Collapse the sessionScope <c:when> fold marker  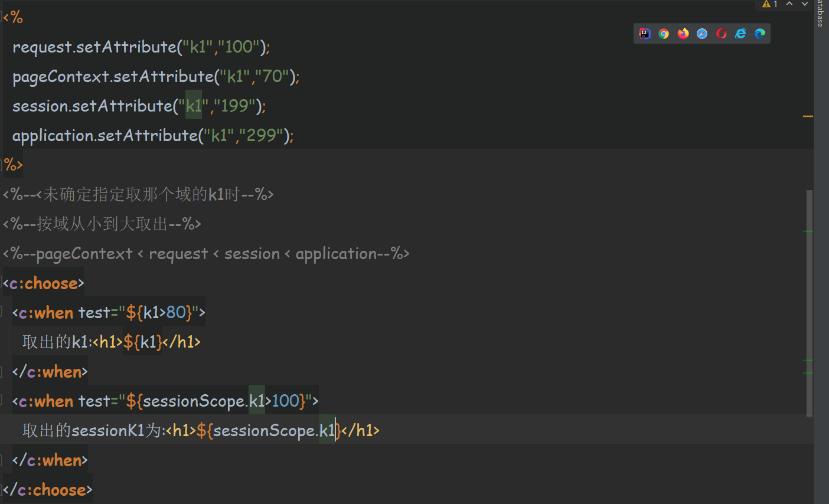tap(2, 401)
